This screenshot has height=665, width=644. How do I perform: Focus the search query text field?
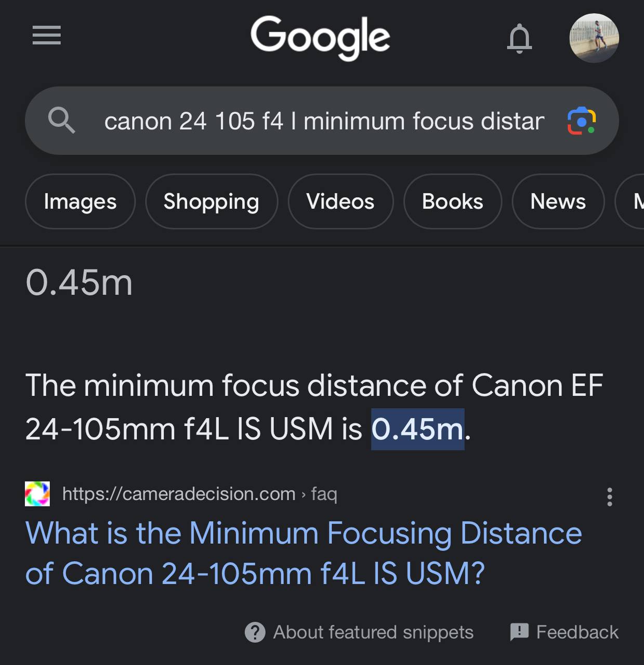click(x=324, y=121)
